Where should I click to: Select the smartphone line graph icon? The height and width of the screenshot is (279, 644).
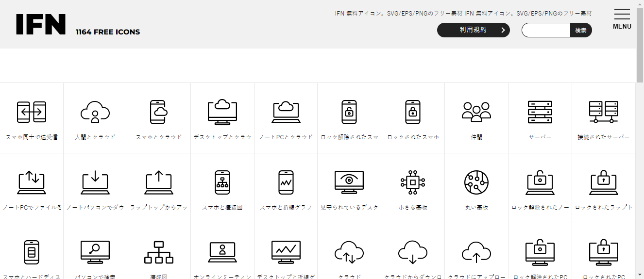click(286, 182)
